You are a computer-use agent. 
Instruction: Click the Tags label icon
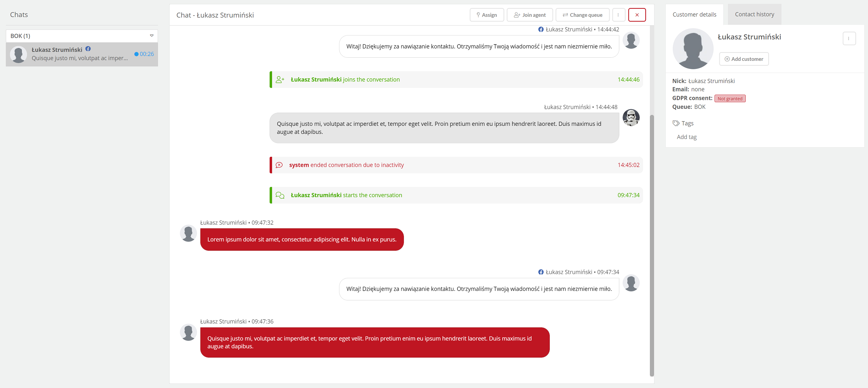(676, 123)
